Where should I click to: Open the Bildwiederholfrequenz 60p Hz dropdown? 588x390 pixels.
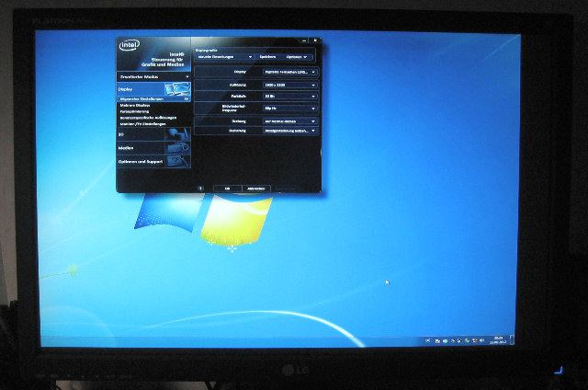click(x=290, y=109)
